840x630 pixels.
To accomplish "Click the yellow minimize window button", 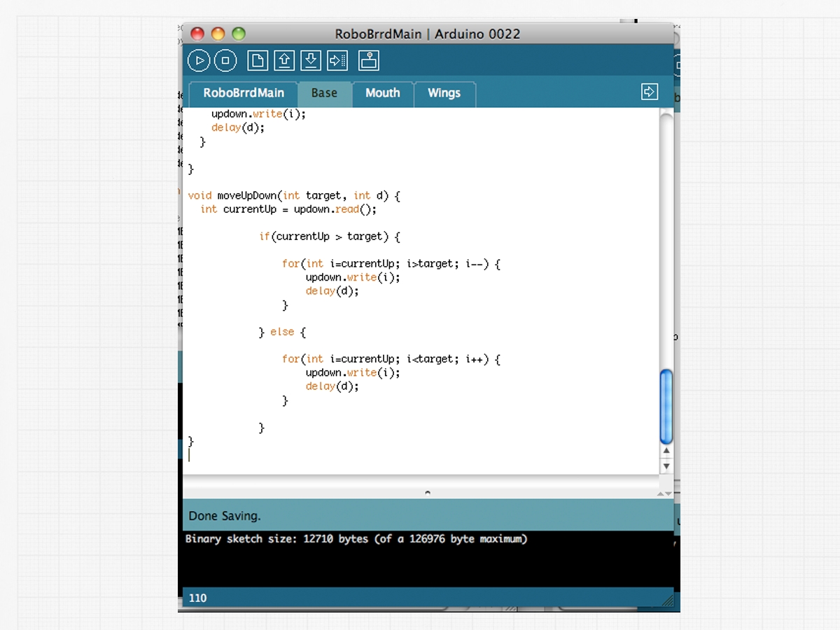I will [218, 34].
